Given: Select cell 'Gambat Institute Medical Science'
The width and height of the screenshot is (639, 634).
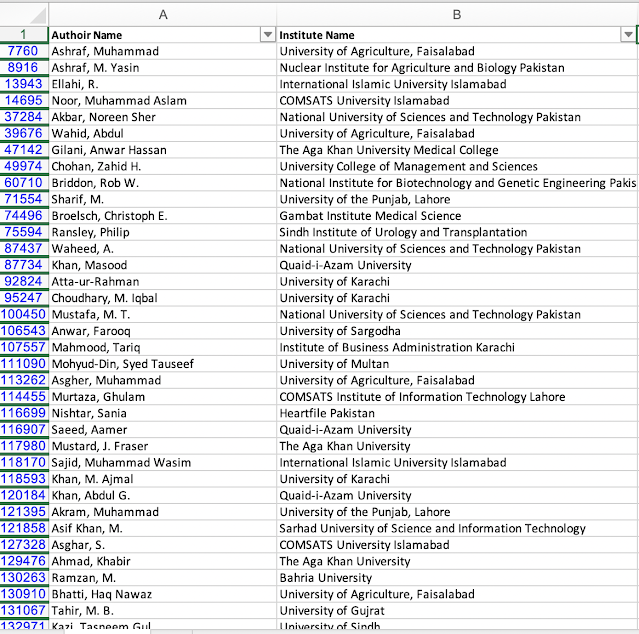Looking at the screenshot, I should coord(457,216).
